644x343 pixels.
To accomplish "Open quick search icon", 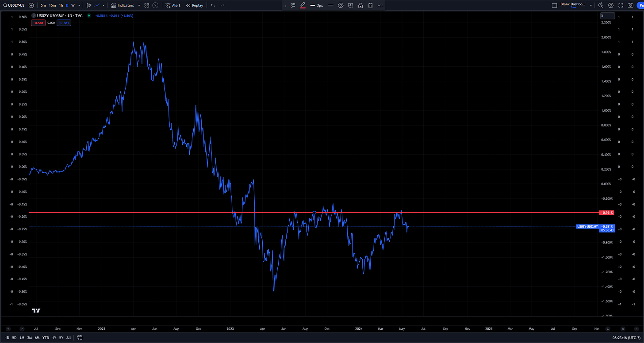I will pos(601,5).
